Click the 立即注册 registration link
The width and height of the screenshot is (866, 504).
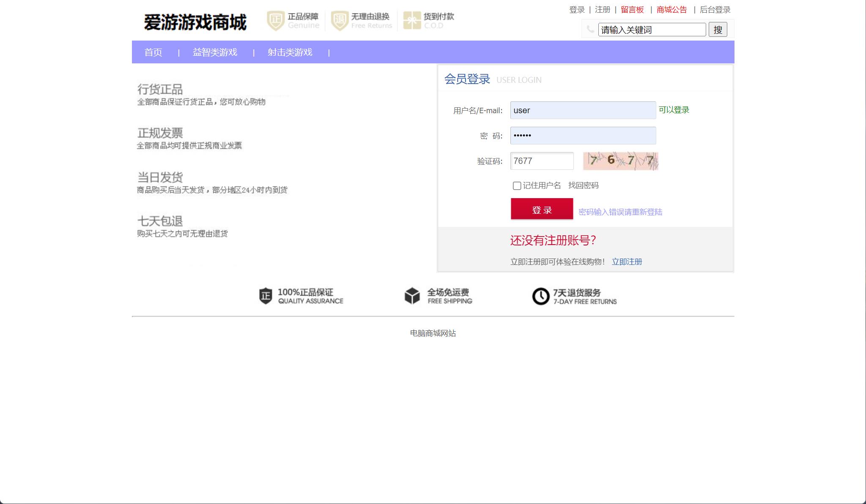pos(627,262)
